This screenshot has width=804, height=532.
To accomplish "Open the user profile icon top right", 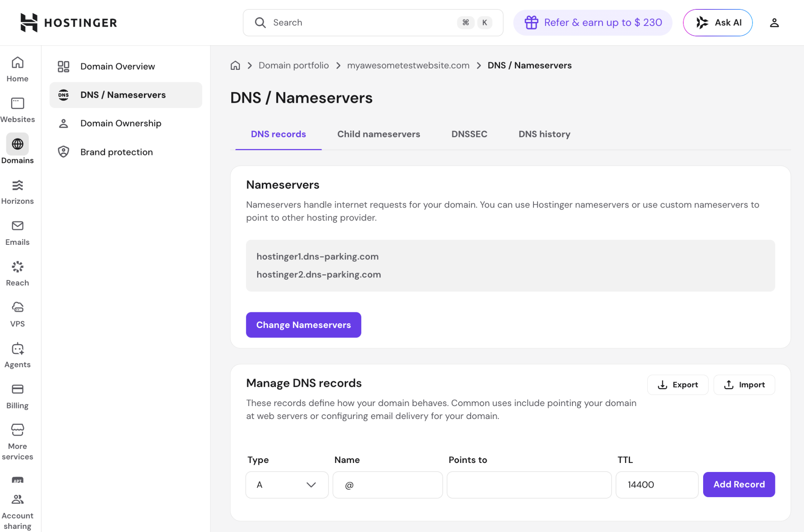I will (x=775, y=22).
